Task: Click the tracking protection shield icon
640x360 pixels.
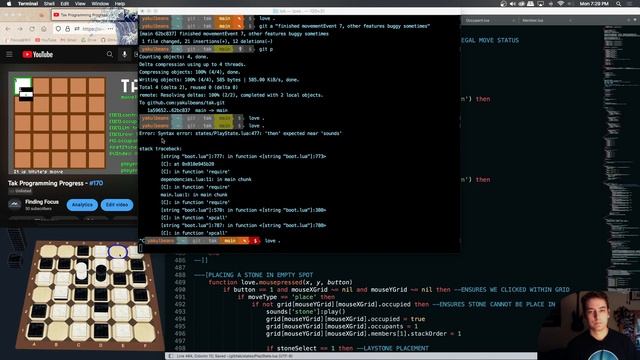Action: [58, 29]
